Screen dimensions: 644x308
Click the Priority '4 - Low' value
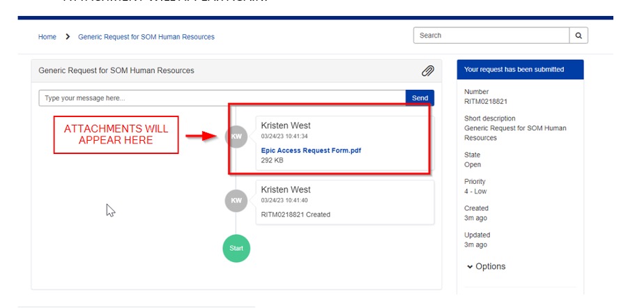477,192
